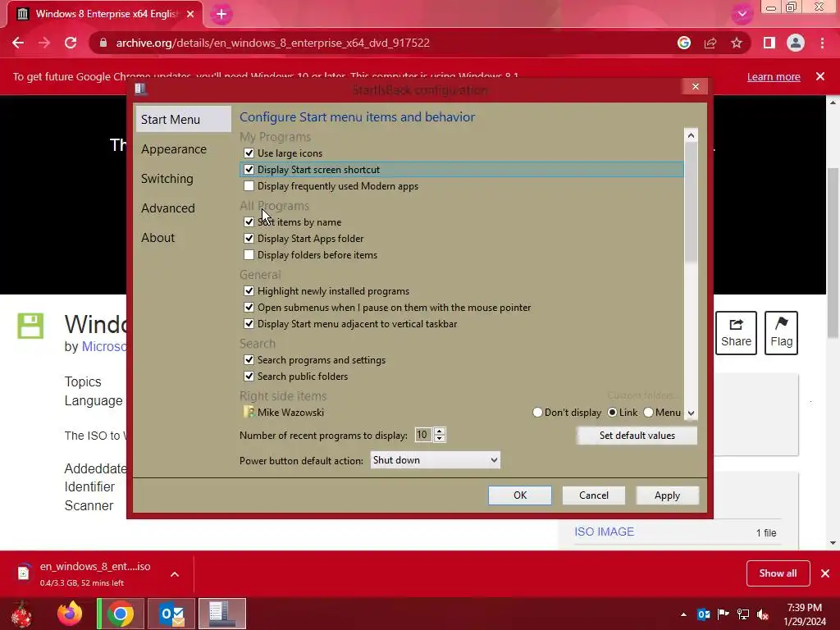The height and width of the screenshot is (630, 840).
Task: Select Don't display for Mike Wazowski
Action: pyautogui.click(x=537, y=413)
